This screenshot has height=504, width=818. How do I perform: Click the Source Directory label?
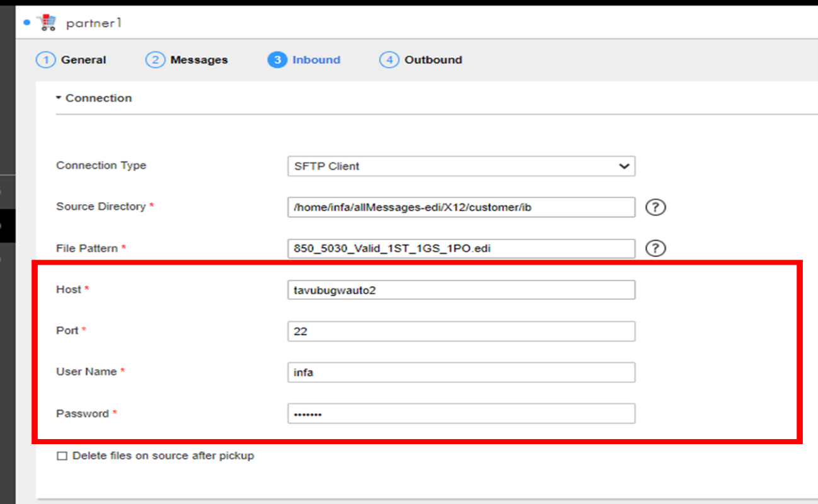(101, 207)
